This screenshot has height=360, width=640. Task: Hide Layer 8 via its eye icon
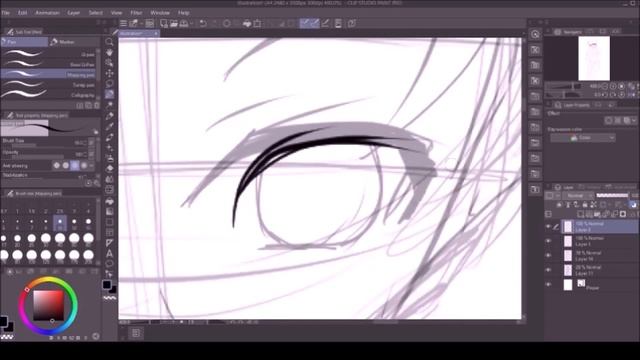[x=549, y=227]
